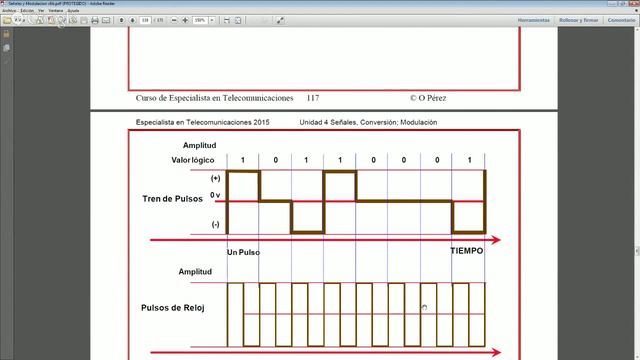Click the security lock icon in sidebar
This screenshot has width=640, height=360.
[x=7, y=34]
